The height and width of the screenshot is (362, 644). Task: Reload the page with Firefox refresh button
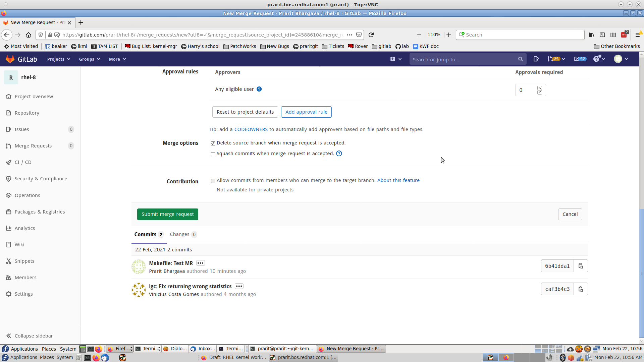(371, 35)
